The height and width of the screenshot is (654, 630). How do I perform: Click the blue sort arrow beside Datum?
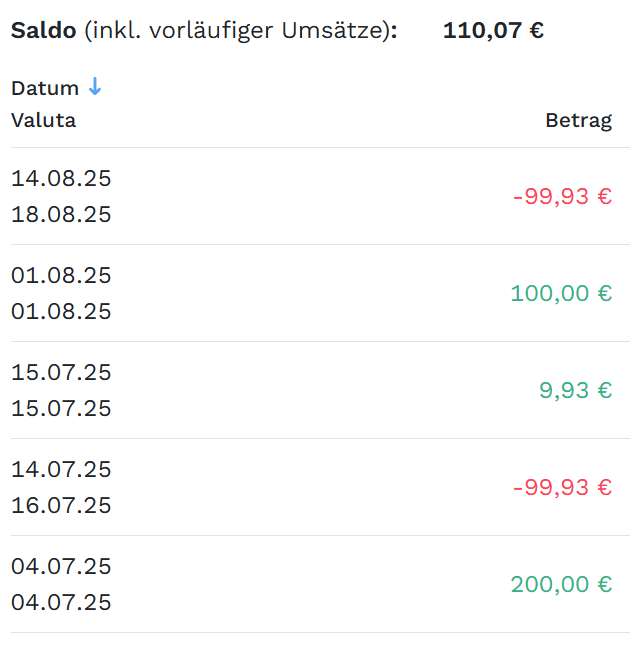95,86
